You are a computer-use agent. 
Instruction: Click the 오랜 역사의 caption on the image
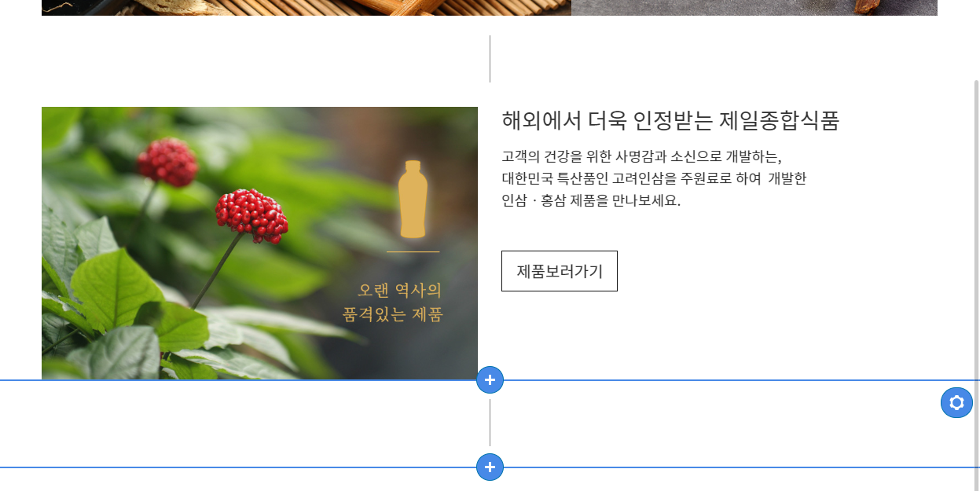(399, 291)
